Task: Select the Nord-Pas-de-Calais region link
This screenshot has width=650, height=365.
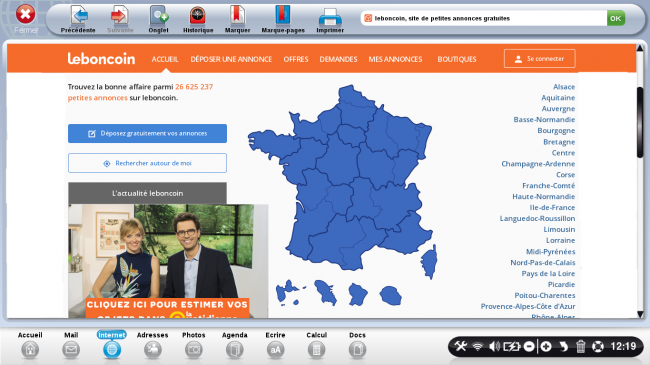Action: (543, 263)
